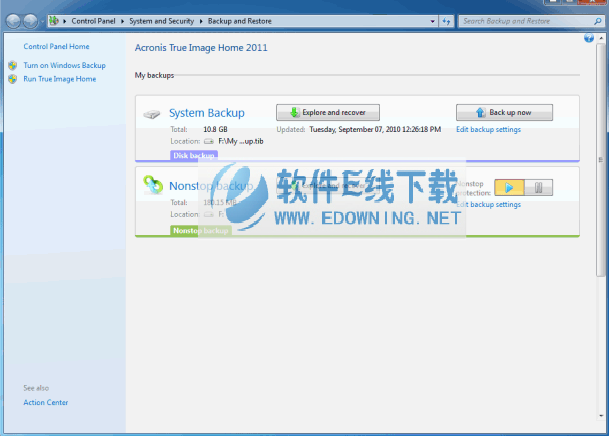Select Backup and Restore breadcrumb

240,21
